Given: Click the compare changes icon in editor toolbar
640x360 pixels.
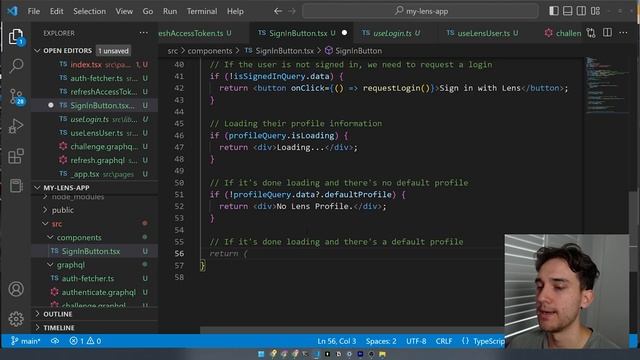Looking at the screenshot, I should coord(591,33).
